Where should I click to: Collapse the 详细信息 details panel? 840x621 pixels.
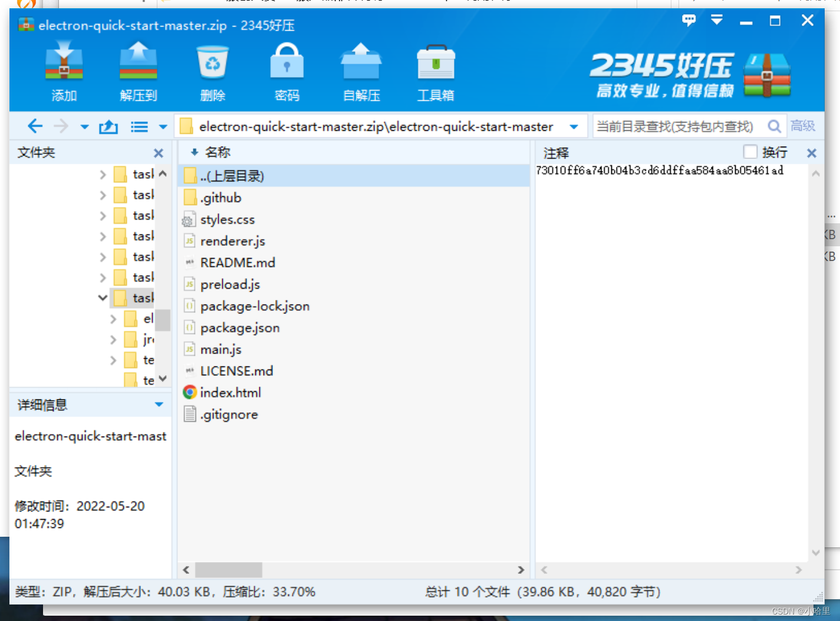(x=159, y=404)
